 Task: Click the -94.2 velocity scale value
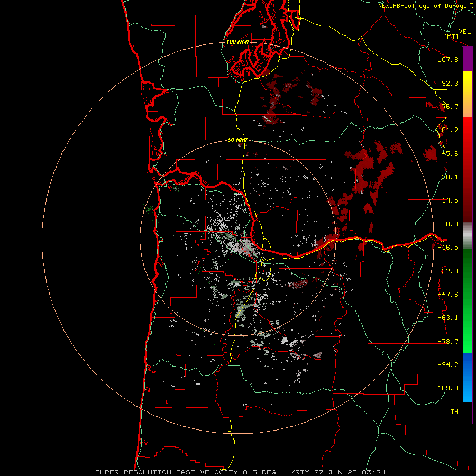(x=448, y=364)
